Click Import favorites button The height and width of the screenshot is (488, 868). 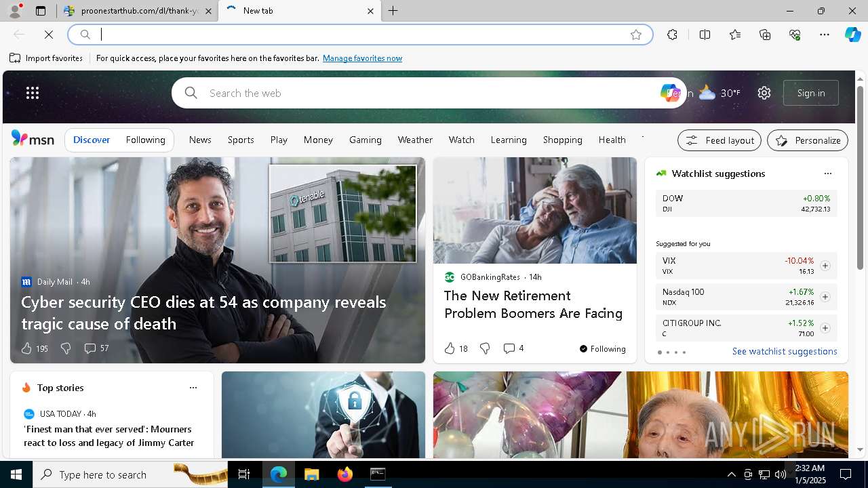pos(46,58)
